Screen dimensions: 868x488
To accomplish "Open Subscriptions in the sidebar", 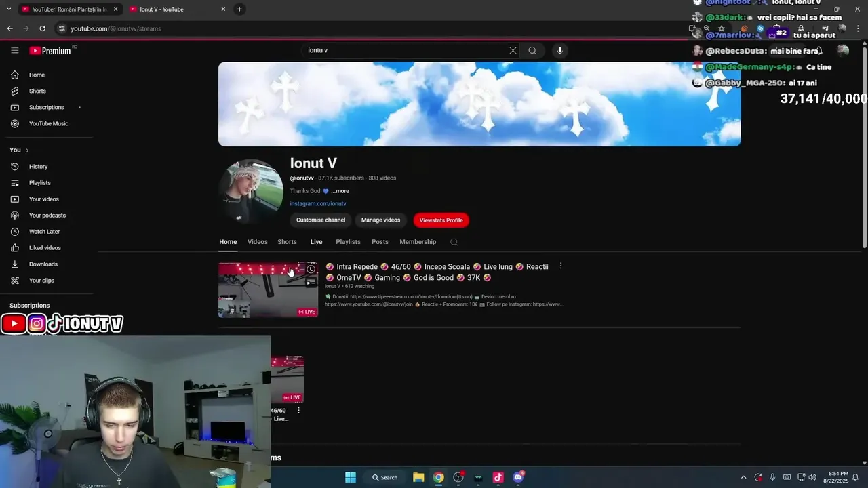I will click(47, 107).
